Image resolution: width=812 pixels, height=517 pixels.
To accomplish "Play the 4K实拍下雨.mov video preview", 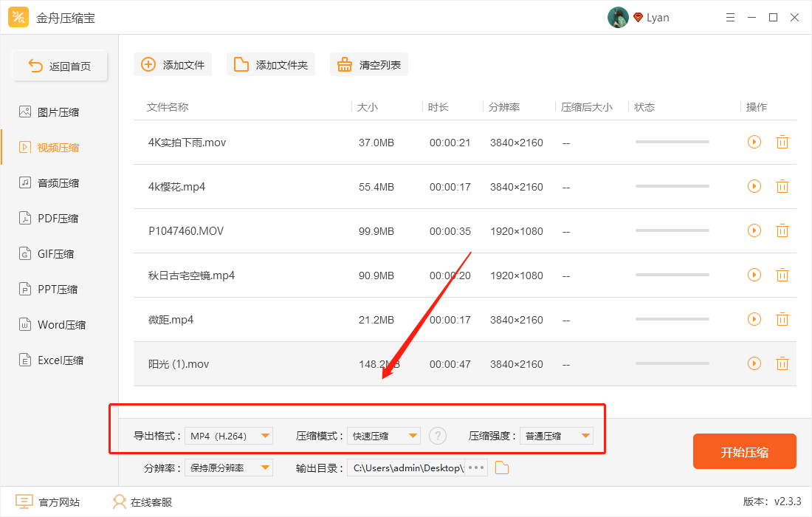I will coord(754,142).
